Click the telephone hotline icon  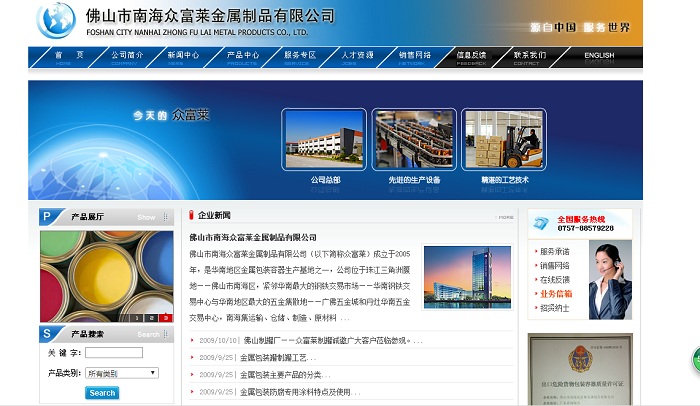pos(540,222)
